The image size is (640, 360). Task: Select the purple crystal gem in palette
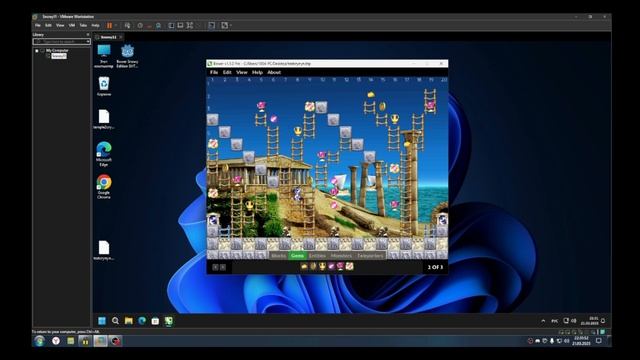coord(331,266)
